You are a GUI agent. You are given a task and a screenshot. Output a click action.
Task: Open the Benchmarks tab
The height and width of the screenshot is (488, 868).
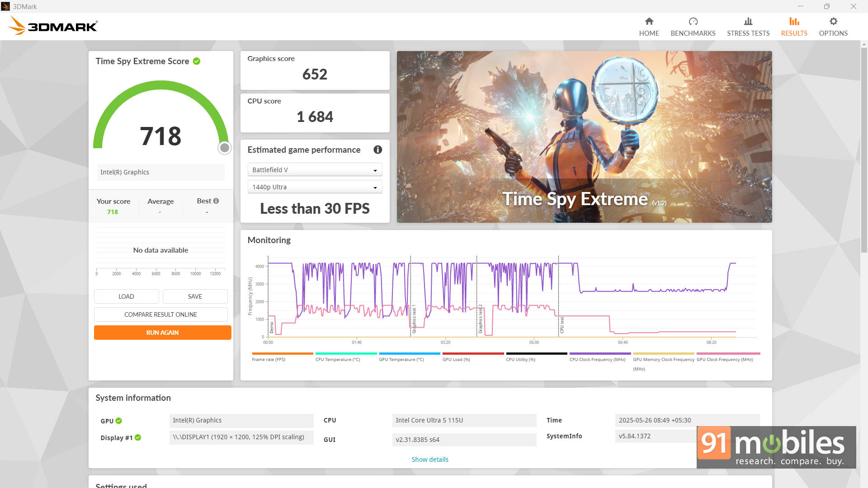click(693, 27)
